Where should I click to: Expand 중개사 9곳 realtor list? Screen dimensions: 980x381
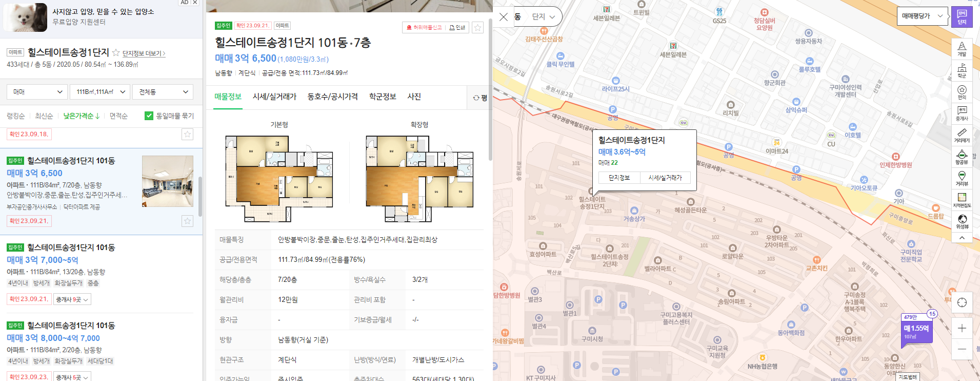72,299
